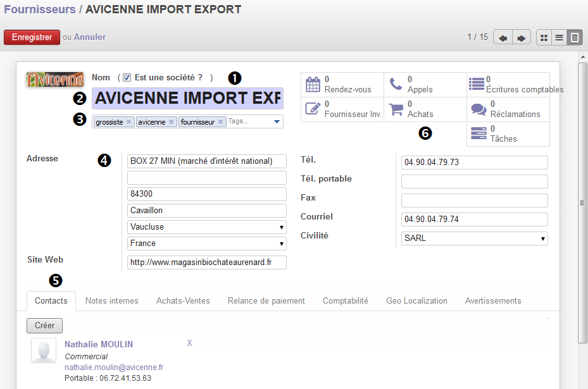
Task: Delete contact Nathalie MOULIN with X
Action: click(189, 343)
